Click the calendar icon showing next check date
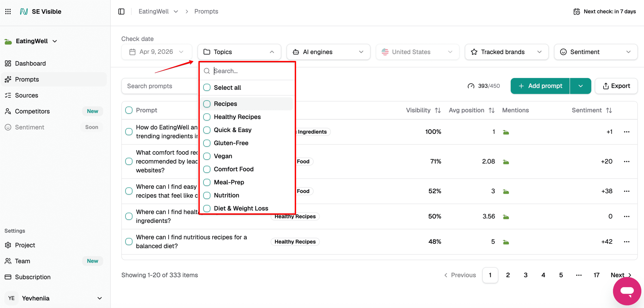The image size is (644, 308). click(x=577, y=11)
